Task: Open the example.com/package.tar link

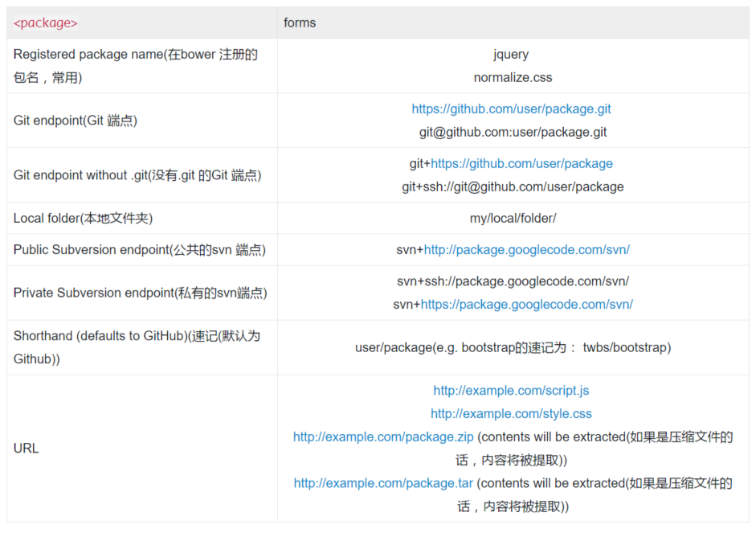Action: [x=383, y=483]
